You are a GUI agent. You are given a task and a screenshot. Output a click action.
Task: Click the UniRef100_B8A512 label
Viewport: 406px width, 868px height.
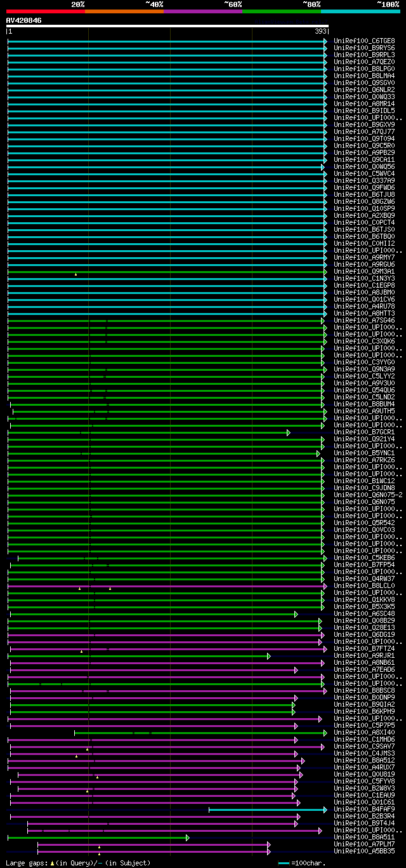click(x=364, y=760)
